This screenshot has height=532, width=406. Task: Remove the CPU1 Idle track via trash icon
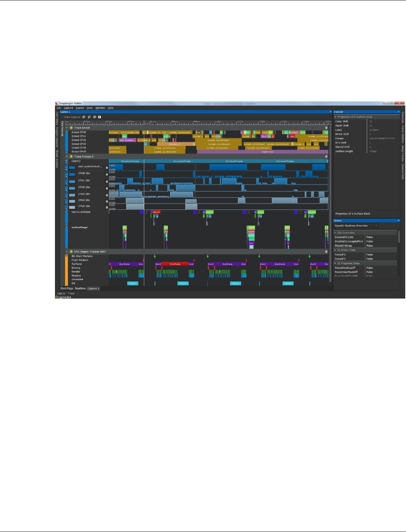[107, 181]
